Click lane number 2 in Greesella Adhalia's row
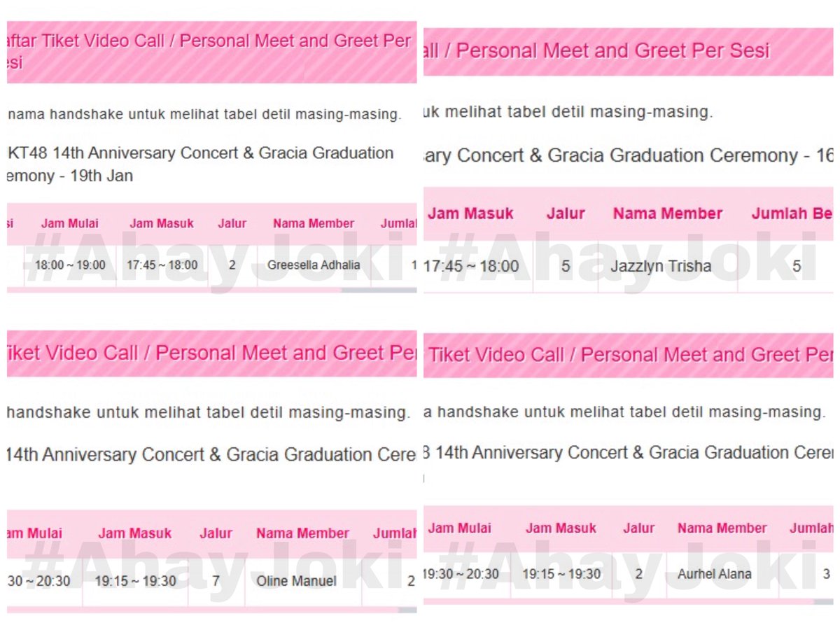Viewport: 840px width, 630px height. (232, 265)
